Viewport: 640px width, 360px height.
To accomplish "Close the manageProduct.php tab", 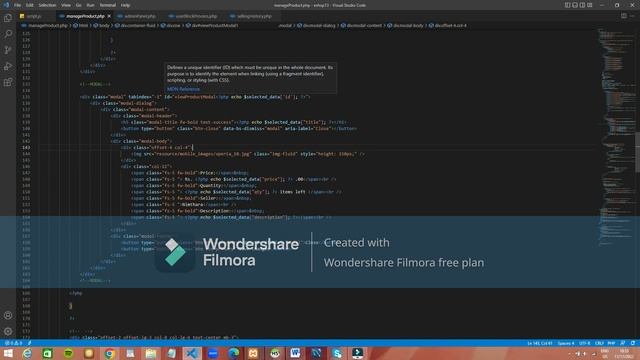I will click(109, 16).
